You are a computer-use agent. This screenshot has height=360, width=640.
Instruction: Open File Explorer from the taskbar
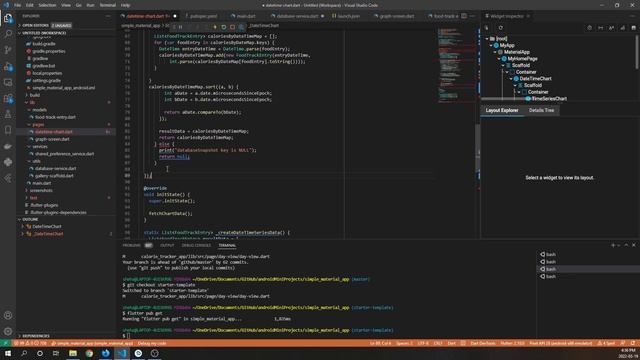[x=73, y=353]
